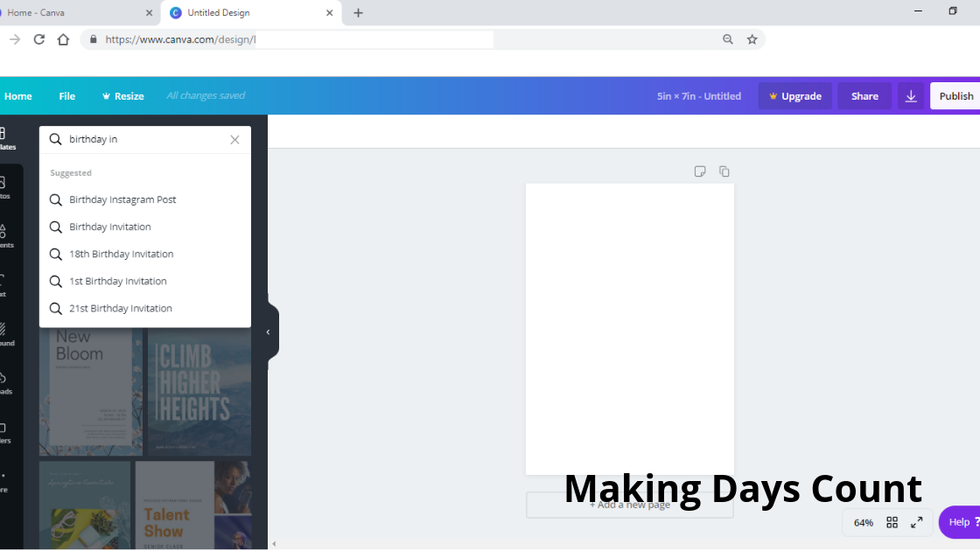
Task: Select '18th Birthday Invitation' suggestion
Action: pos(145,255)
